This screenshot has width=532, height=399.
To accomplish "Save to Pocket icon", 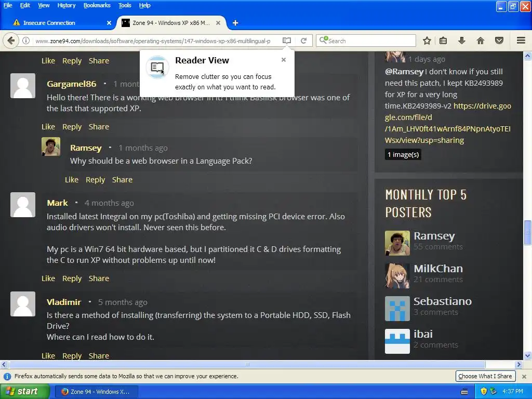I will 499,41.
